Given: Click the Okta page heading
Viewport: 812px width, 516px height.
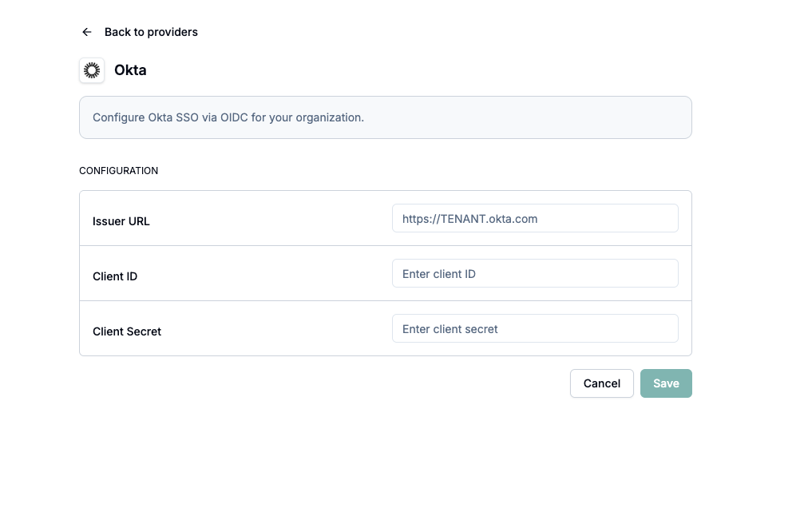Looking at the screenshot, I should [x=130, y=70].
